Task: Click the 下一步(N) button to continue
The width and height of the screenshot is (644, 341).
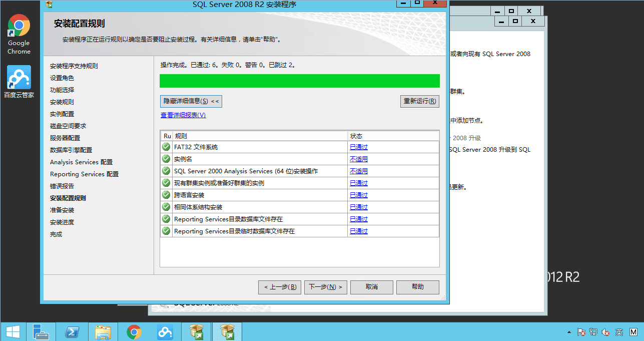Action: coord(325,287)
